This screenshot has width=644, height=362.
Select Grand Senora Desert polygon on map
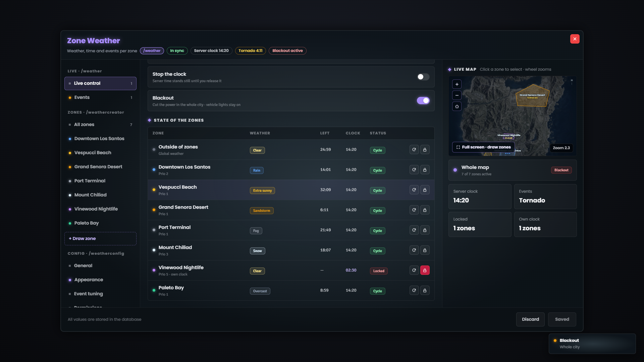pos(532,96)
